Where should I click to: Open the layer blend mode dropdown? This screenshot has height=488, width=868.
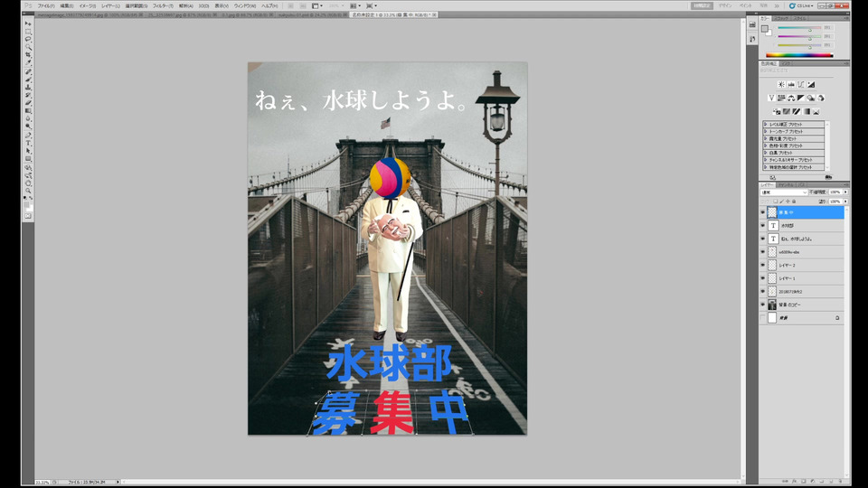783,192
